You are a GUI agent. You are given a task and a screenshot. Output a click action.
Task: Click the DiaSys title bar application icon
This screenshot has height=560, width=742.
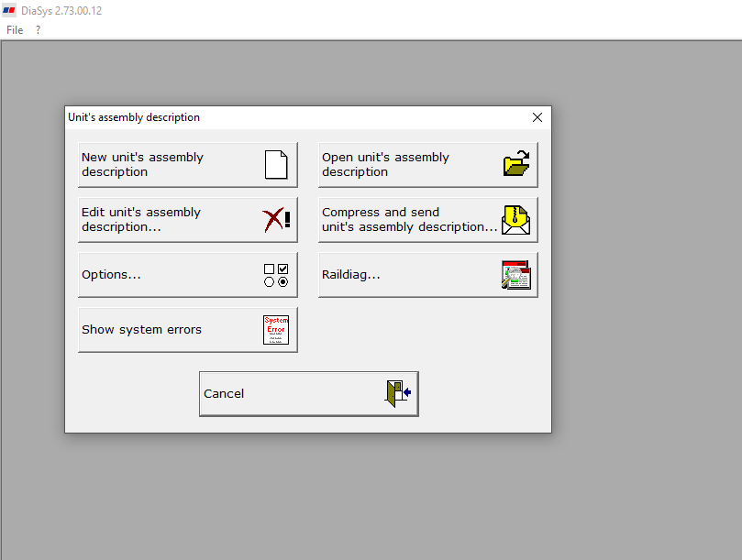9,9
